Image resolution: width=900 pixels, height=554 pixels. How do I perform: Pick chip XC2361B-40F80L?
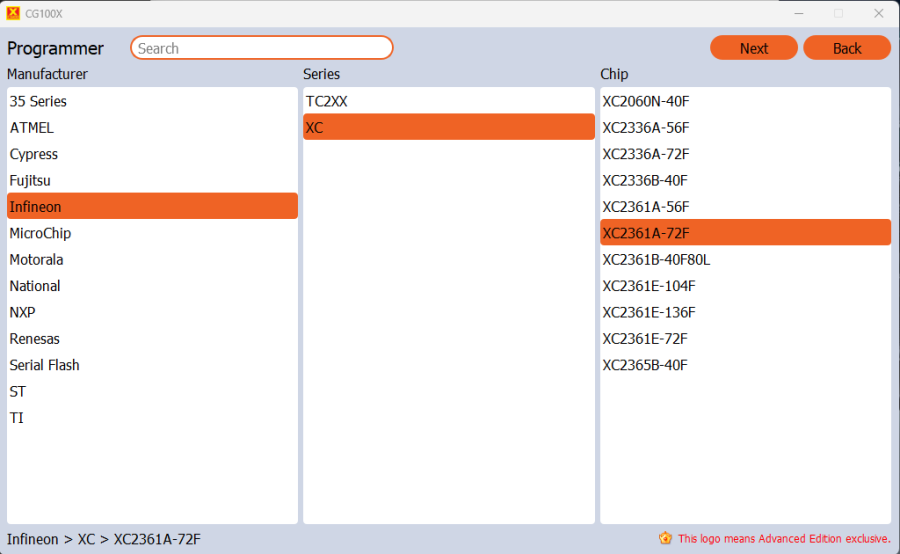click(x=656, y=260)
